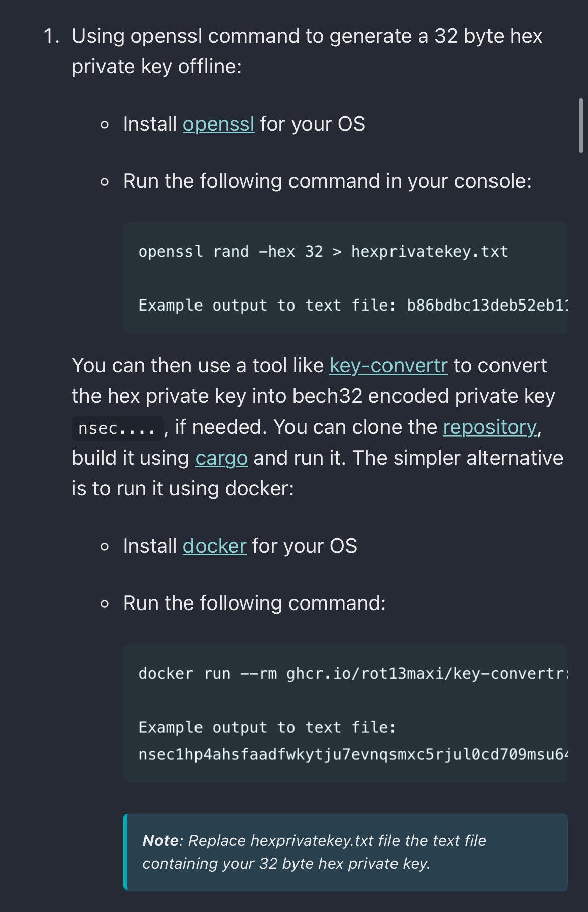This screenshot has width=588, height=912.
Task: Click the b86bdbc13deb52eb example hex output
Action: 487,305
